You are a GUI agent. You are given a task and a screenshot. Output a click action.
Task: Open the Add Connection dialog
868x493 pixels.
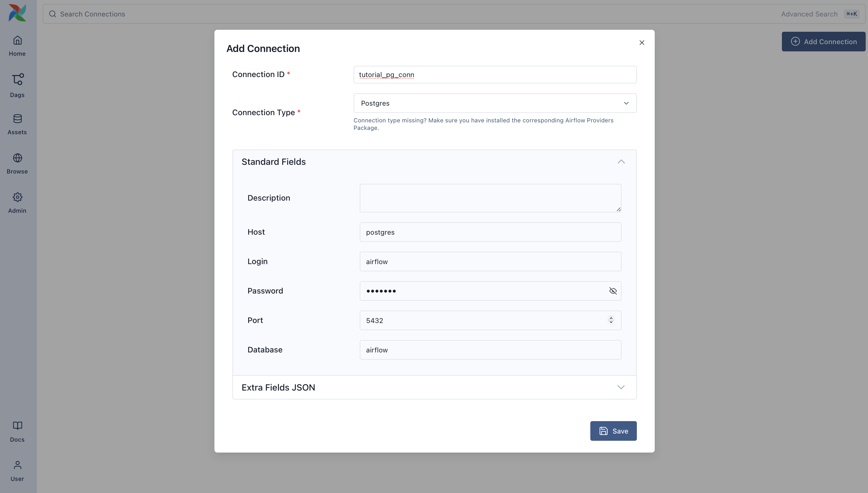tap(823, 41)
